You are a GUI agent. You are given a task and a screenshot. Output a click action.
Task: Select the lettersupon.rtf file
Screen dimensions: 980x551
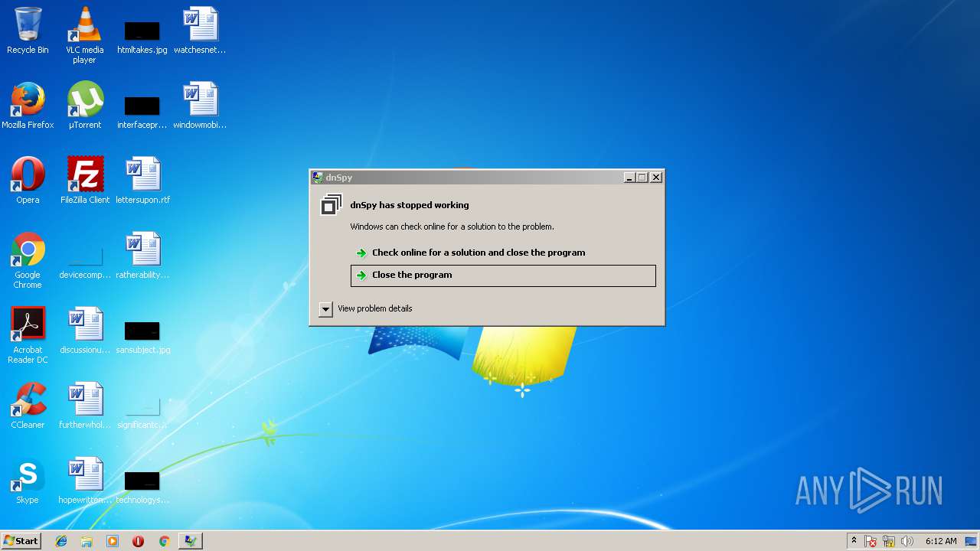point(142,181)
